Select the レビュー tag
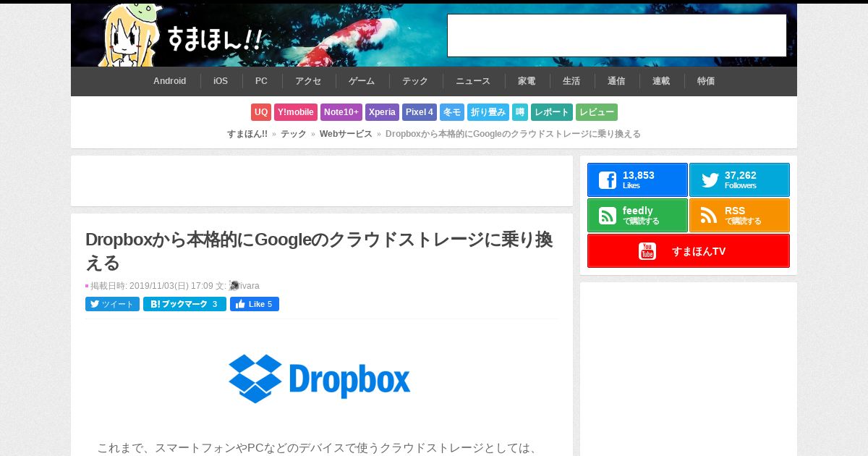This screenshot has width=868, height=456. 597,112
